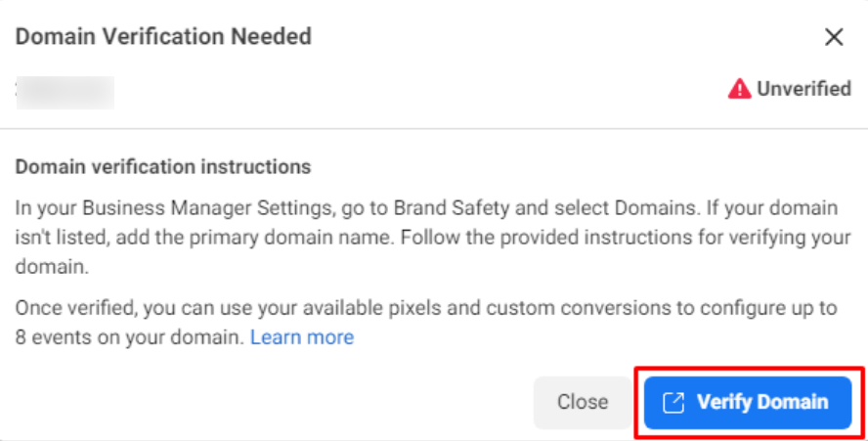Click the Unverified status label
The image size is (868, 441).
pyautogui.click(x=803, y=89)
